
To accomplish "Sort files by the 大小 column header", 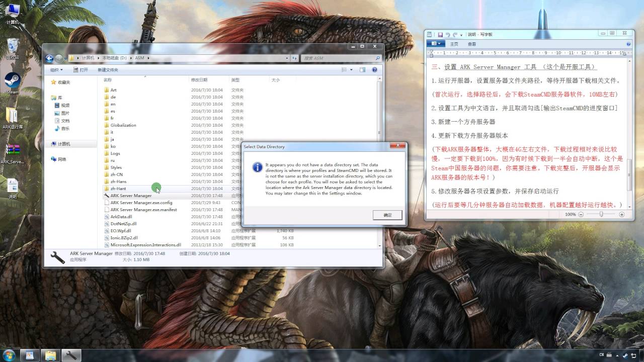I will [x=283, y=80].
